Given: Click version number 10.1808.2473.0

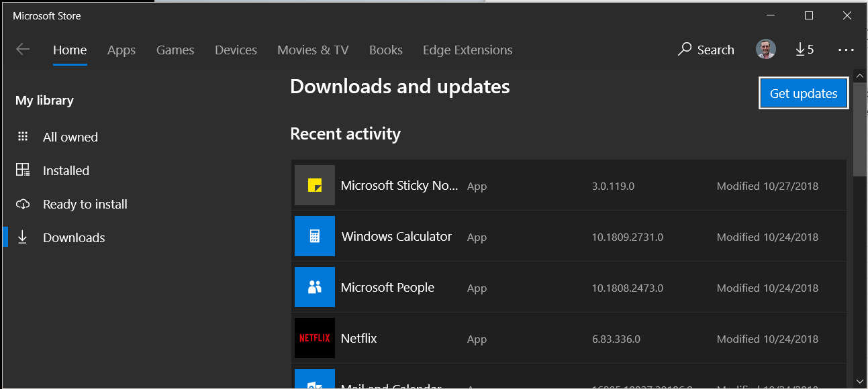Looking at the screenshot, I should (628, 288).
